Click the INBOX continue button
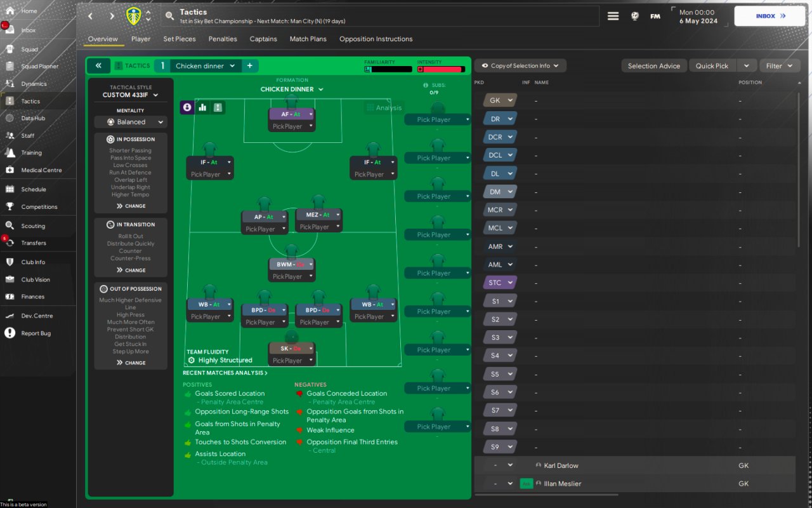Screen dimensions: 812x508 point(769,16)
